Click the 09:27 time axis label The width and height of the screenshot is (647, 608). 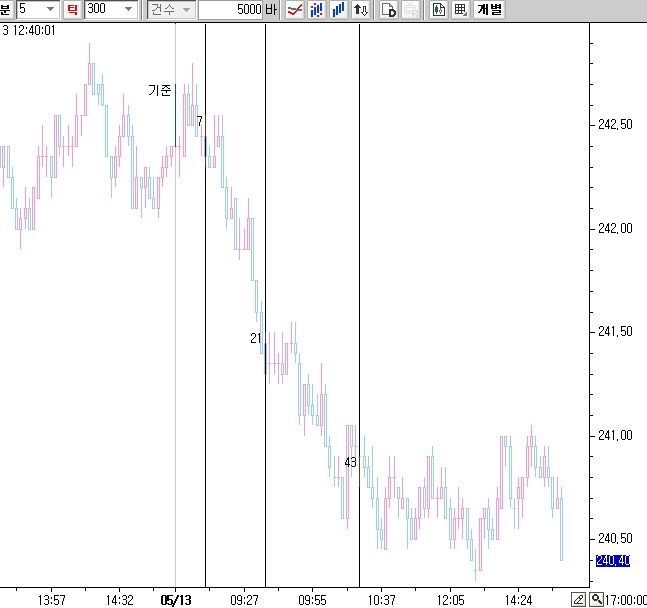(244, 600)
